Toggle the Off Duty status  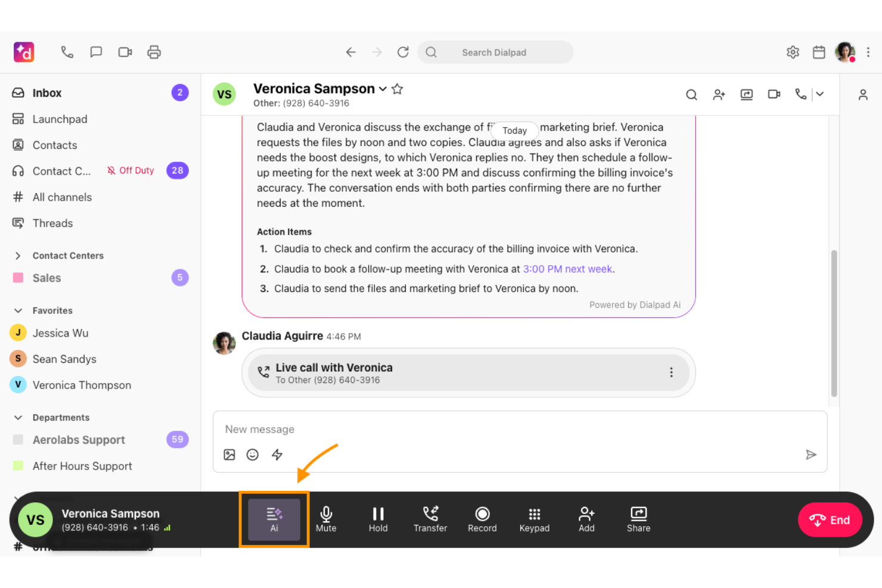pyautogui.click(x=131, y=170)
